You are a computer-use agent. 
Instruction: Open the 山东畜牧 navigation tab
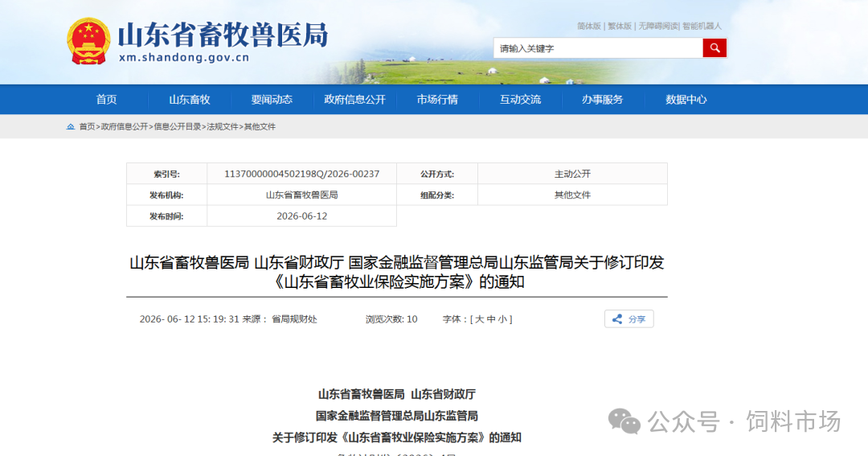point(190,100)
